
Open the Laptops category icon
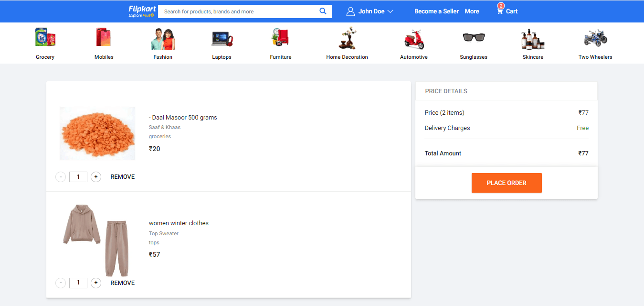(x=222, y=38)
